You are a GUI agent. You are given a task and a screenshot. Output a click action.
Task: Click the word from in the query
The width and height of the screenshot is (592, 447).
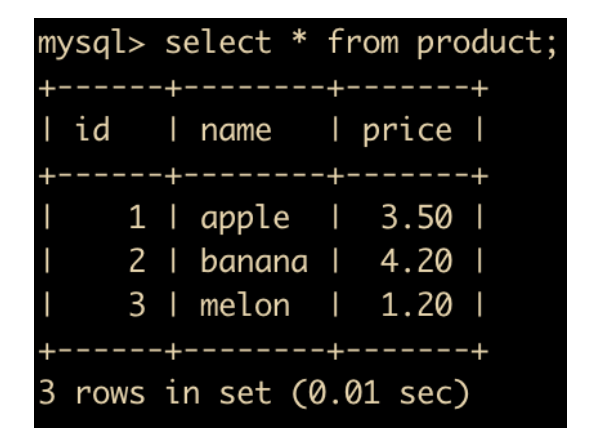click(363, 42)
